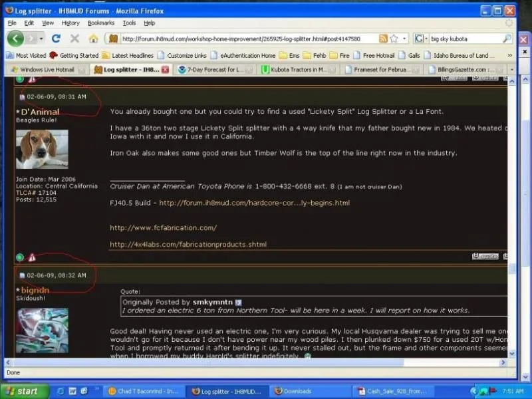Switch to the Windows Live Hotmail tab
The height and width of the screenshot is (399, 532).
point(47,70)
